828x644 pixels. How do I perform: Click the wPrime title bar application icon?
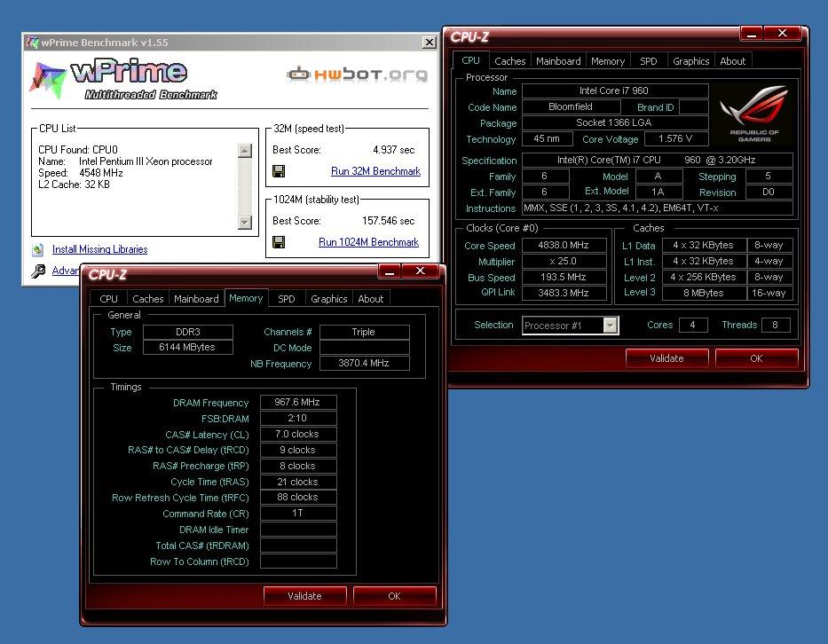33,43
